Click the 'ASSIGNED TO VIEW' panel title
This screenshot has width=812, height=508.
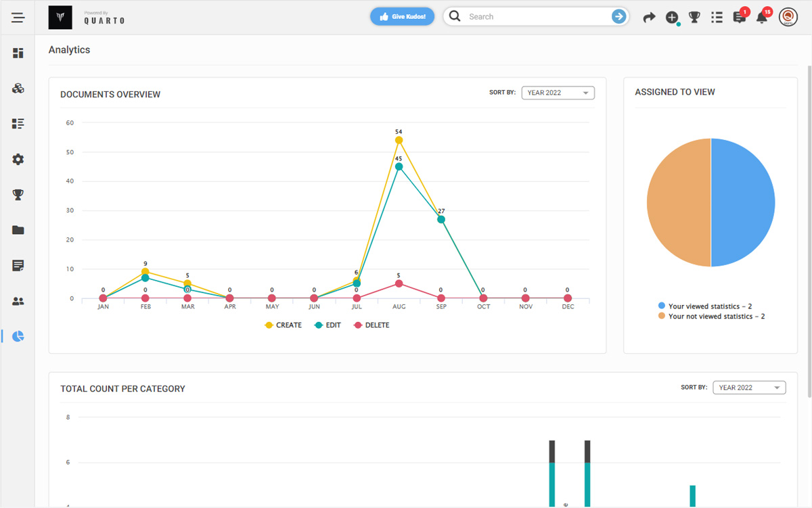click(x=675, y=92)
